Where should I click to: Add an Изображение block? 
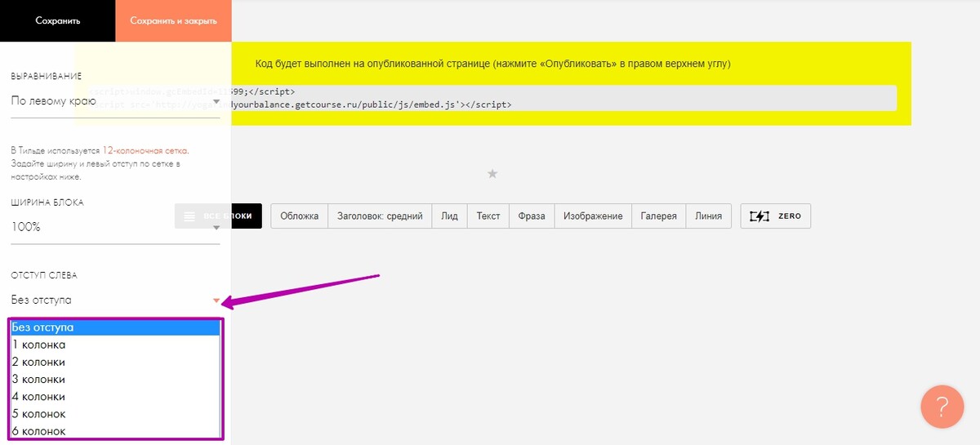click(x=593, y=216)
